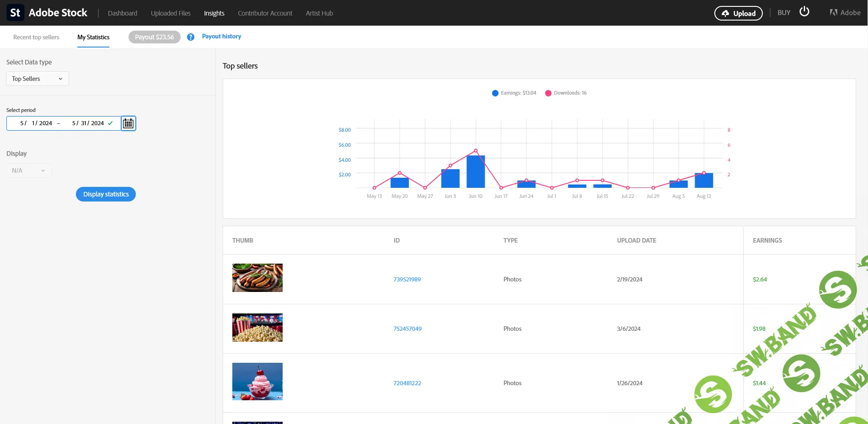868x424 pixels.
Task: Click the start date input field
Action: coord(36,123)
